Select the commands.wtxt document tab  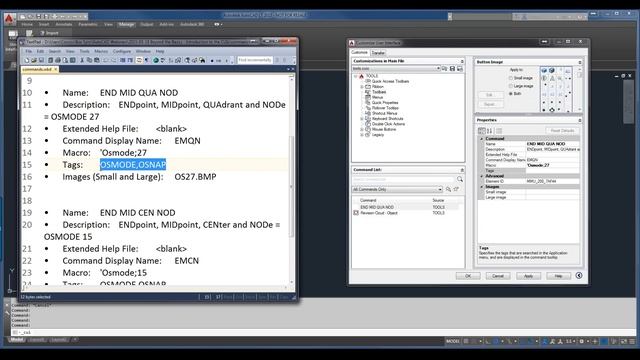tap(39, 69)
